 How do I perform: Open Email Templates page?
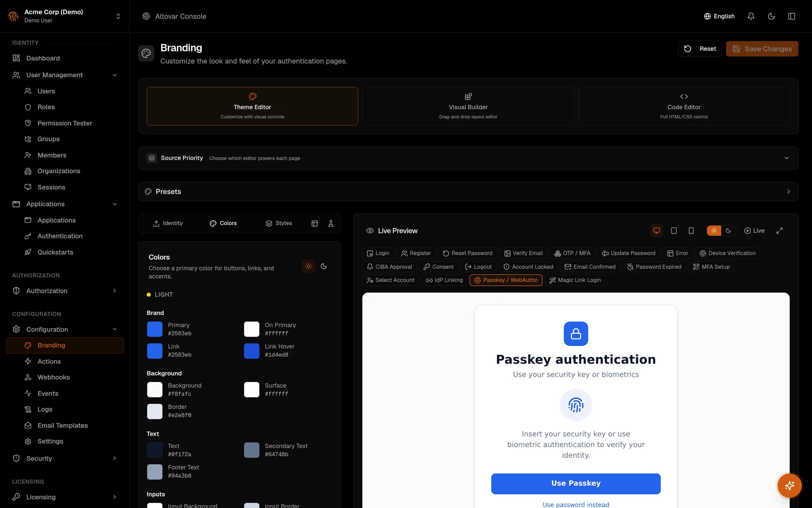point(65,425)
